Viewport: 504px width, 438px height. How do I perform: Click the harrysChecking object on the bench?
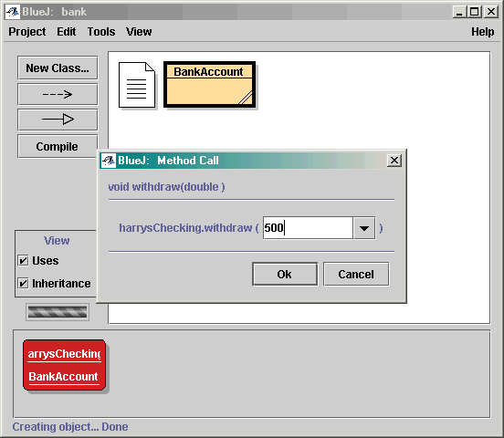pyautogui.click(x=64, y=365)
